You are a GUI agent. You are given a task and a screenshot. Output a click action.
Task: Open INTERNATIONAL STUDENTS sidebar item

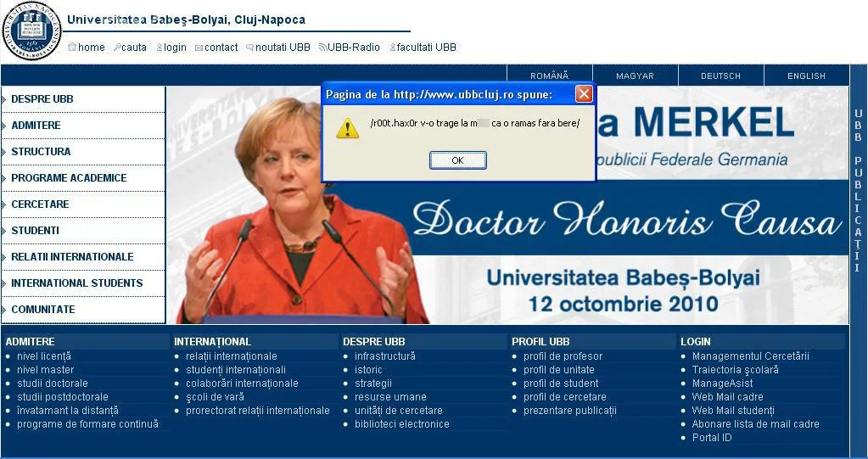pyautogui.click(x=76, y=283)
